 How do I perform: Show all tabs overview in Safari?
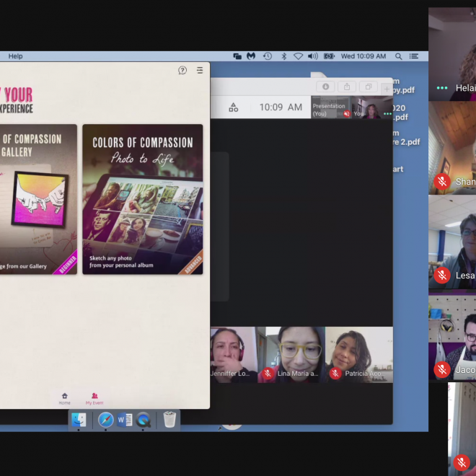pos(367,87)
